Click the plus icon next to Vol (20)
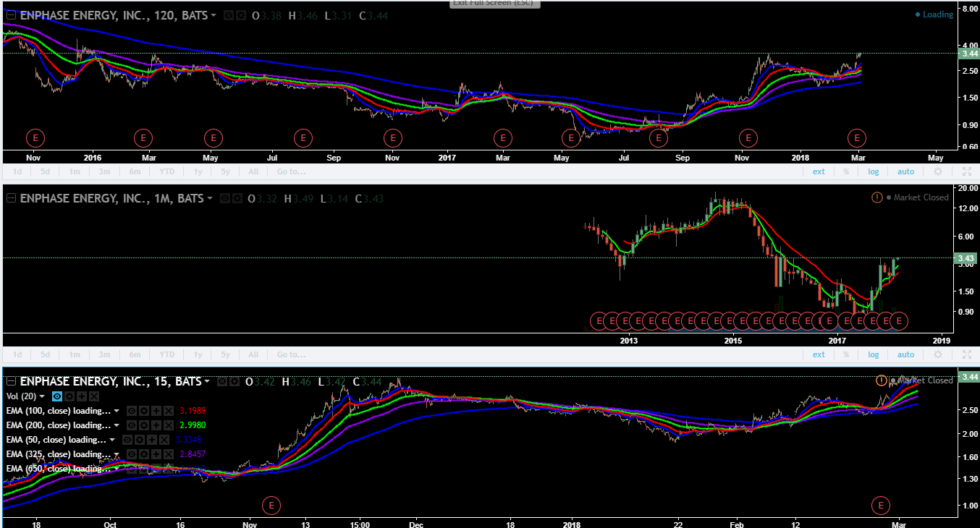Image resolution: width=980 pixels, height=528 pixels. pyautogui.click(x=82, y=396)
